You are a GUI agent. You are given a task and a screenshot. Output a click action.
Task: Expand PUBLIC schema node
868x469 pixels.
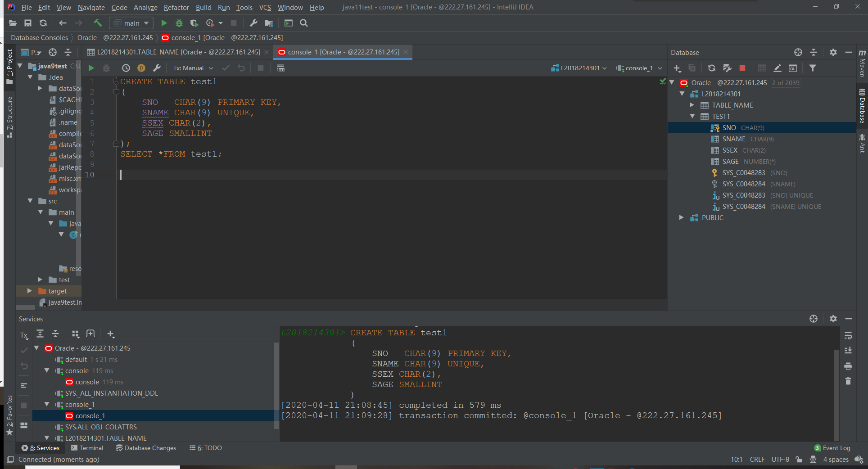(x=682, y=217)
